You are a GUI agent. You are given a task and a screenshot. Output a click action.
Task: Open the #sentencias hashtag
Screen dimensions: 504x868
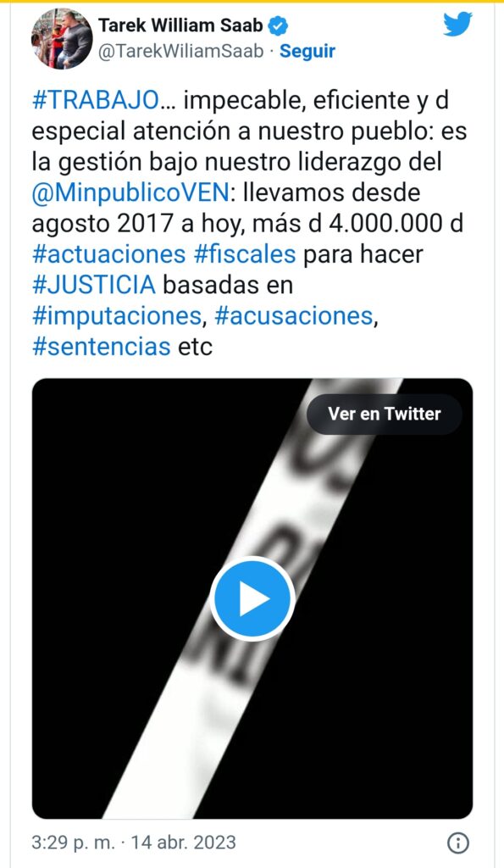(102, 347)
